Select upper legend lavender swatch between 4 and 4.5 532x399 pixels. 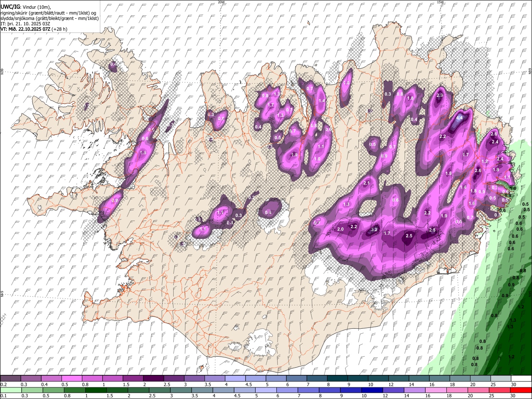point(235,378)
